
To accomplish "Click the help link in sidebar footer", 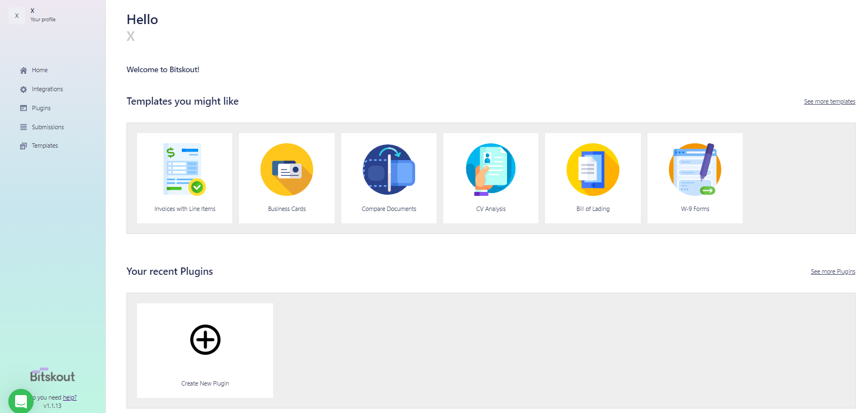I will [69, 397].
